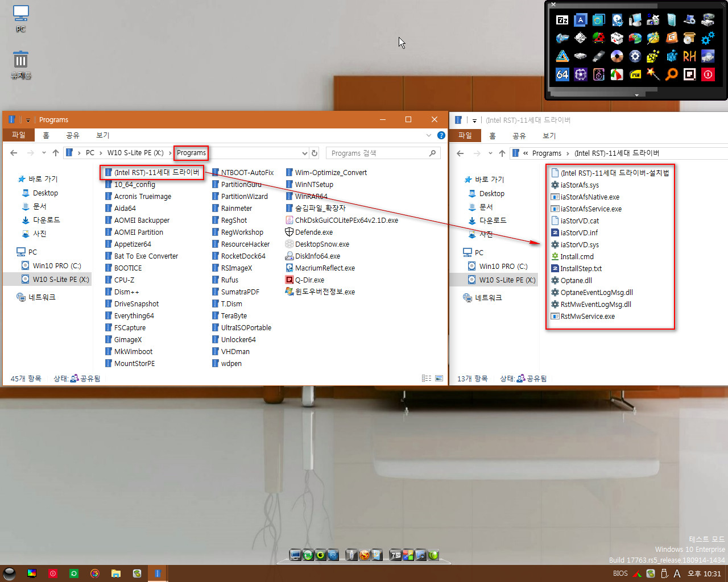
Task: Select Q-Dir.exe in Programs window
Action: pos(305,280)
